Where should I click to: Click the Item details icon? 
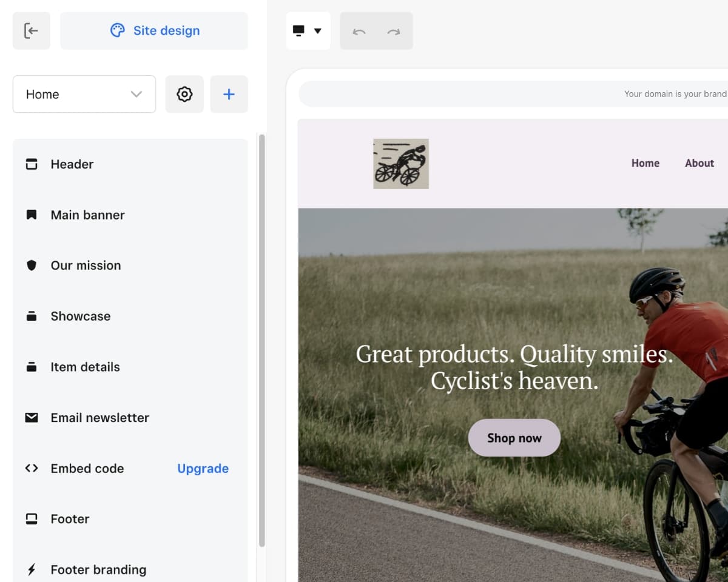pyautogui.click(x=32, y=367)
